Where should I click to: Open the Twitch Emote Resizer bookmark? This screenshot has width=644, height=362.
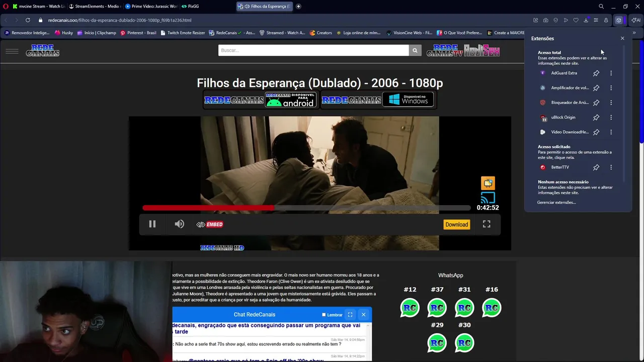point(183,33)
